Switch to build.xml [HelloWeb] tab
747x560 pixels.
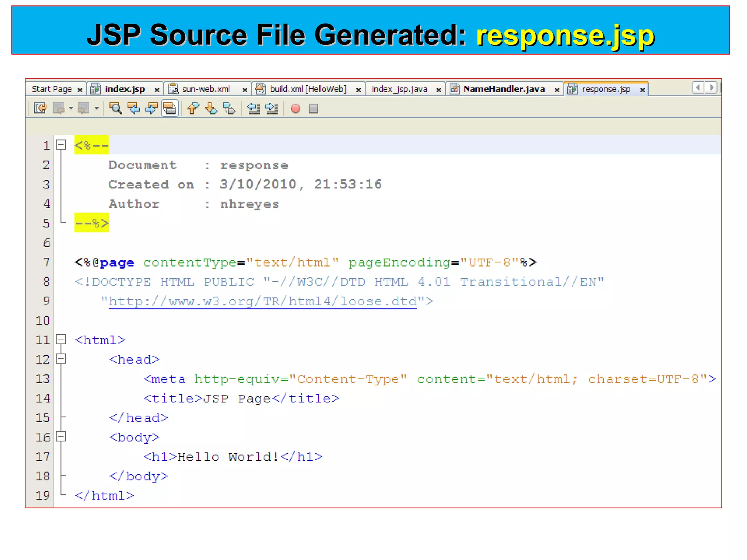pyautogui.click(x=308, y=89)
